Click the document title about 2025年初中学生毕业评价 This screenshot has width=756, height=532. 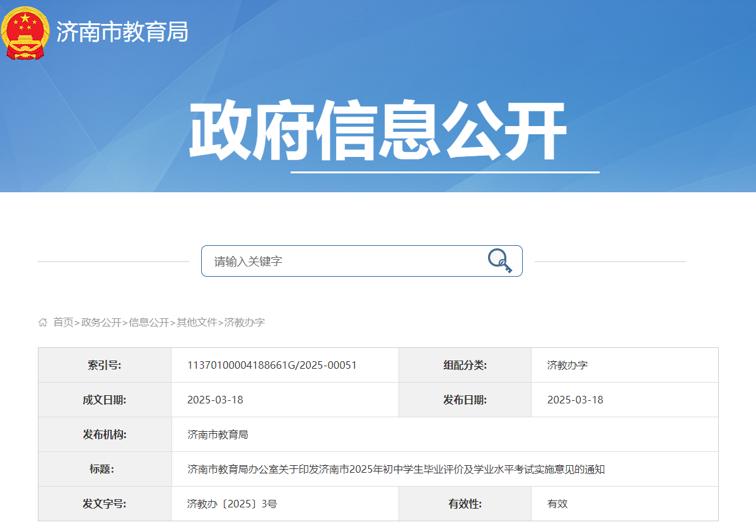coord(397,470)
